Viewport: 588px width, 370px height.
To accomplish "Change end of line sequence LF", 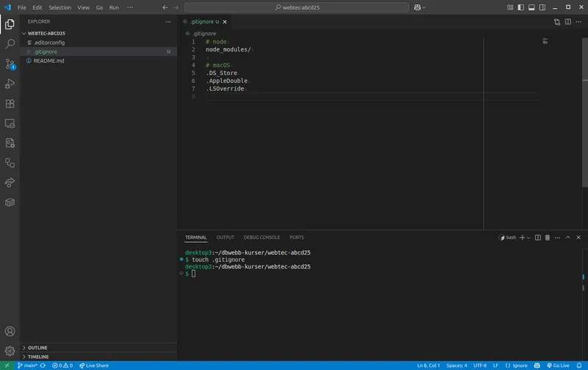I will 495,366.
